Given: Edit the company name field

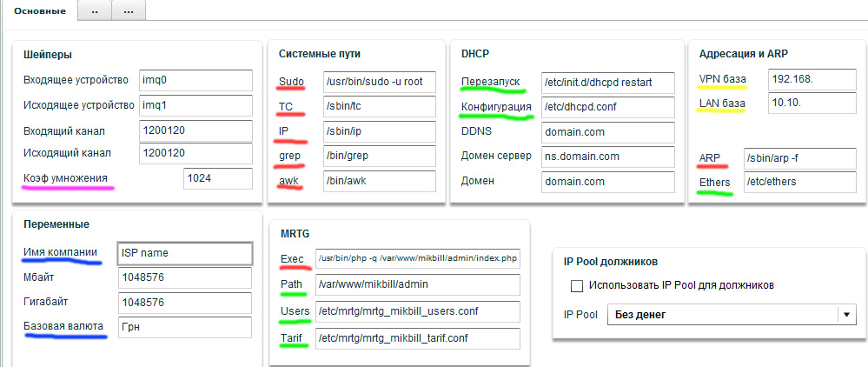Looking at the screenshot, I should pyautogui.click(x=184, y=253).
